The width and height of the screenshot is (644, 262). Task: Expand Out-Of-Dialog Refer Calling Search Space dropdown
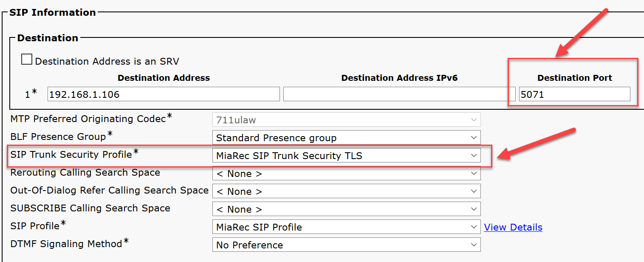pos(346,191)
